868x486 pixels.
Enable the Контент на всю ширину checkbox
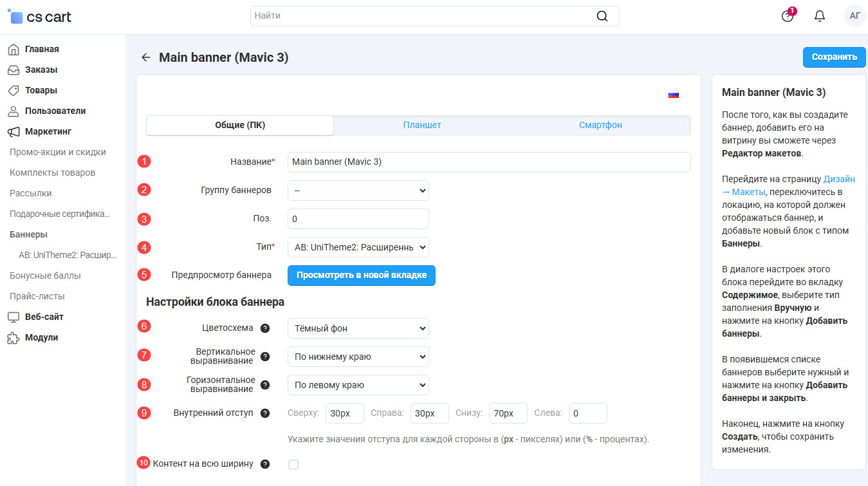293,465
